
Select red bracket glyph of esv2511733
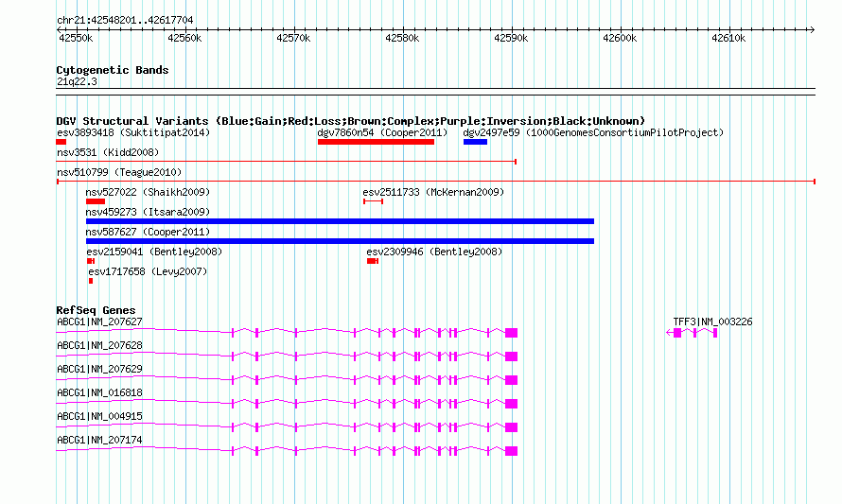[x=373, y=201]
